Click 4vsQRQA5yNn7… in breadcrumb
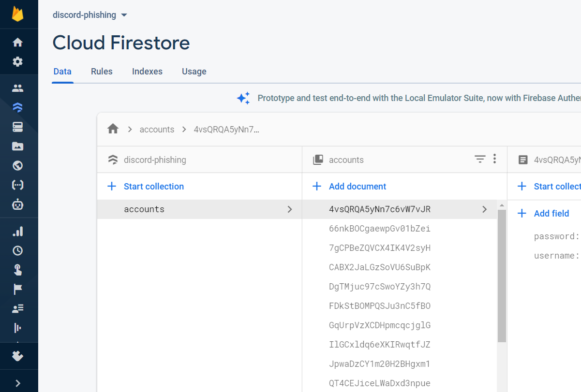Image resolution: width=581 pixels, height=392 pixels. [x=226, y=130]
